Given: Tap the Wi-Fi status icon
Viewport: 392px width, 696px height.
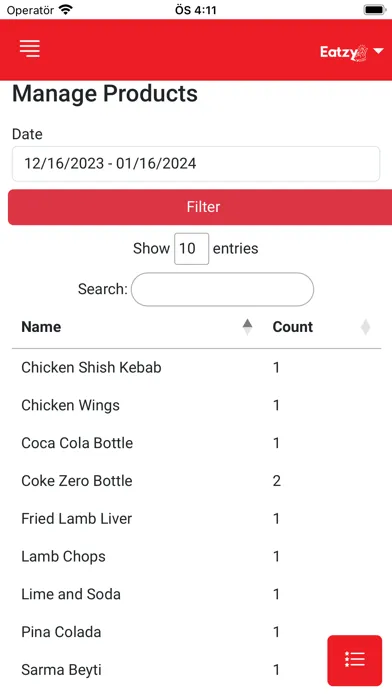Looking at the screenshot, I should [66, 9].
